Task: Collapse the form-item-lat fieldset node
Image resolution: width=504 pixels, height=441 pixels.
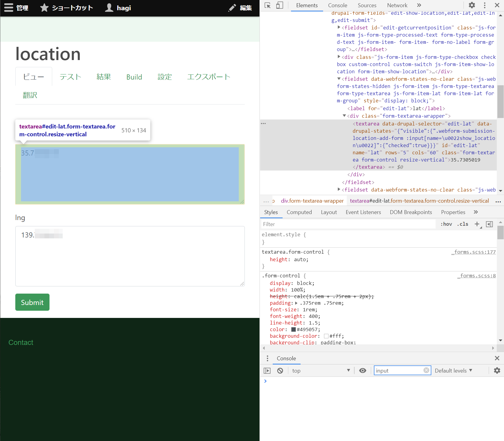Action: coord(339,79)
